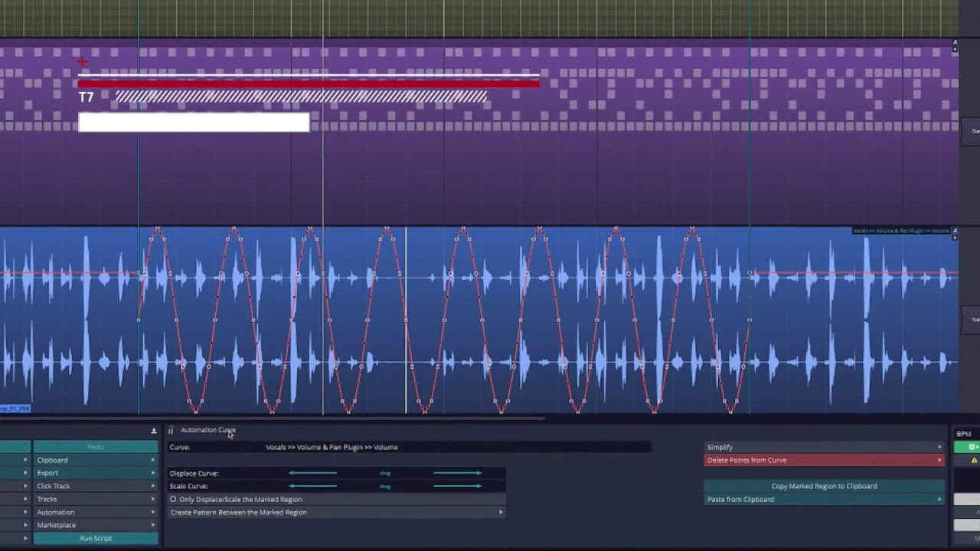The width and height of the screenshot is (980, 551).
Task: Click Copy Marked Region to Clipboard
Action: (x=825, y=486)
